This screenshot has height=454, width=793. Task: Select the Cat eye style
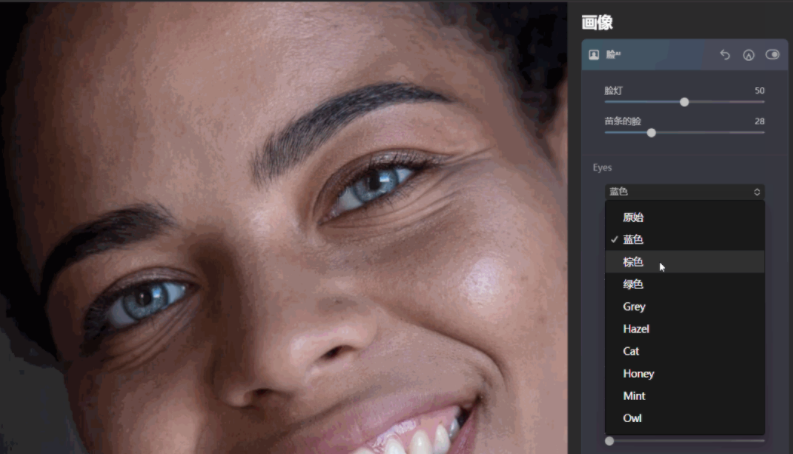pyautogui.click(x=631, y=351)
